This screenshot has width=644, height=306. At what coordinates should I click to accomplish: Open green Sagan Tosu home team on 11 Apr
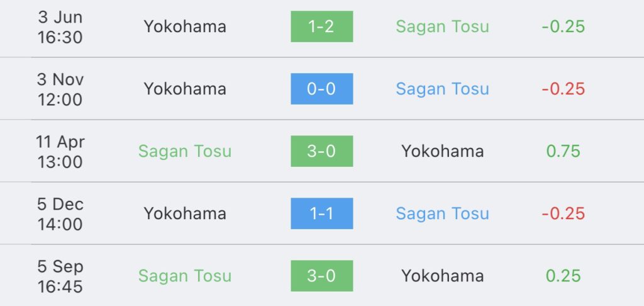point(185,151)
